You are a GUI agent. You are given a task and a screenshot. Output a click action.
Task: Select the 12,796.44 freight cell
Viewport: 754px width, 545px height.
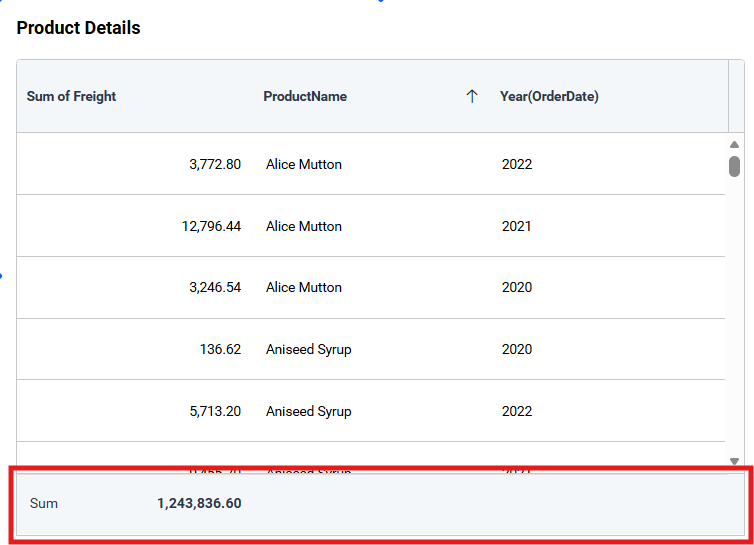(x=211, y=226)
